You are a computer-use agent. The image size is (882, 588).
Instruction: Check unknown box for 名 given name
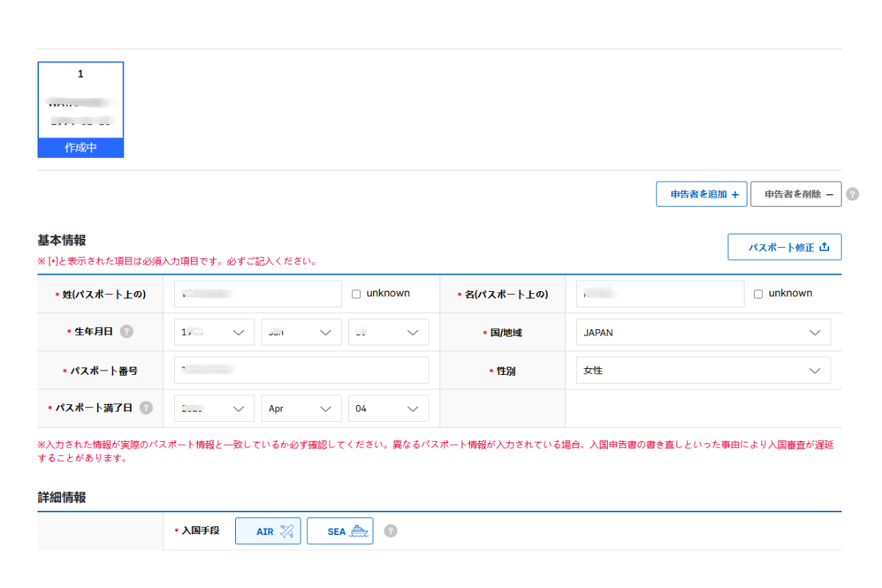pos(759,294)
